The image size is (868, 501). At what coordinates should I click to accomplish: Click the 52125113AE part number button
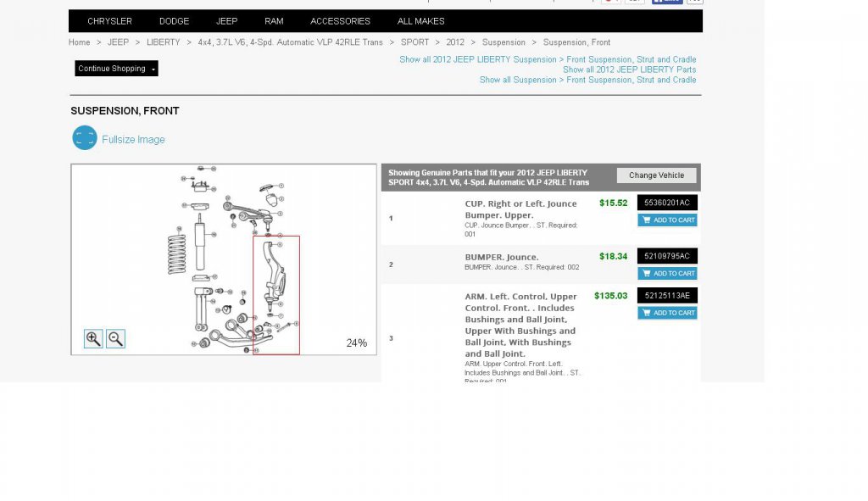point(667,296)
